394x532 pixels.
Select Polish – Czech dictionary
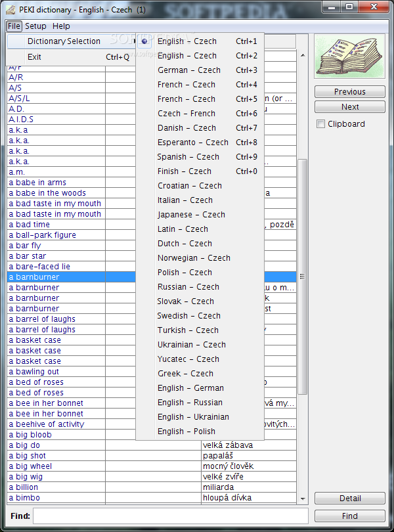click(200, 273)
